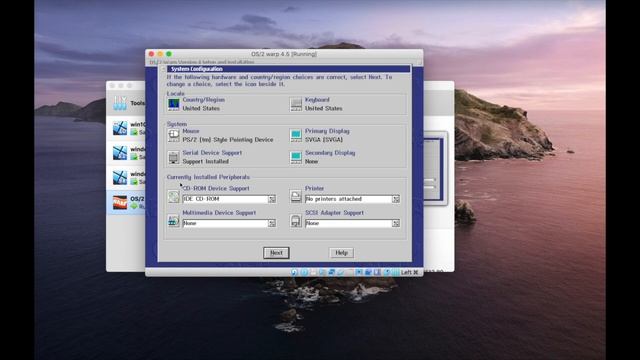
Task: Open the Multimedia Device Support dropdown arrow
Action: (x=272, y=223)
